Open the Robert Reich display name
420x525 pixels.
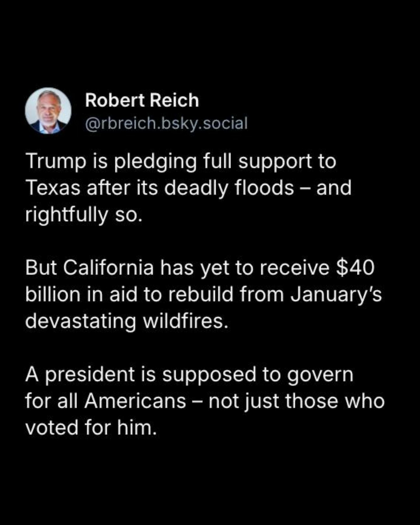point(142,100)
